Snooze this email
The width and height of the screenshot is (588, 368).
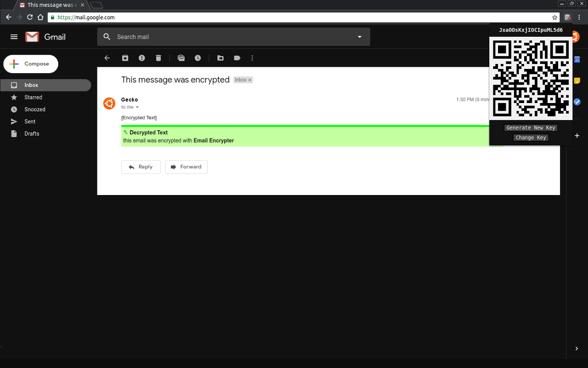coord(198,58)
